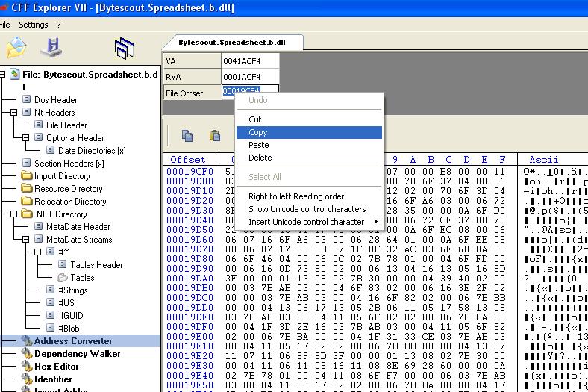588x392 pixels.
Task: Open File Header tree item
Action: click(x=66, y=125)
